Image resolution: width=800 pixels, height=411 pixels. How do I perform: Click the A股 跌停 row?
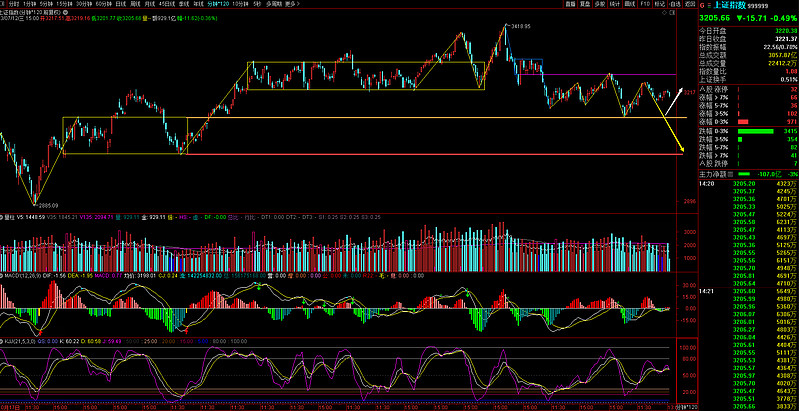pos(748,163)
